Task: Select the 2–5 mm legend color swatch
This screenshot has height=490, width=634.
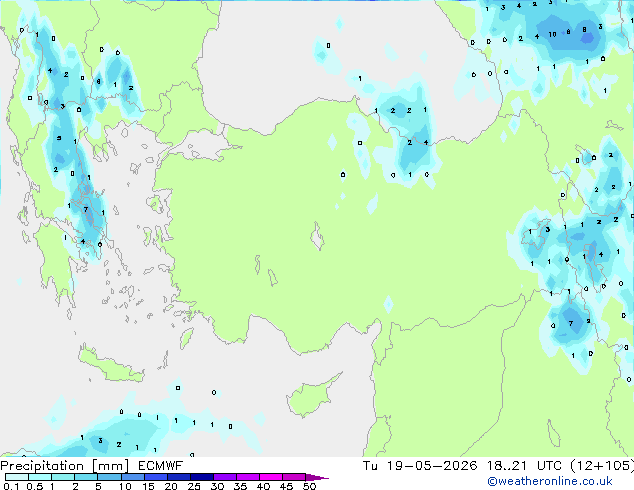Action: (86, 477)
